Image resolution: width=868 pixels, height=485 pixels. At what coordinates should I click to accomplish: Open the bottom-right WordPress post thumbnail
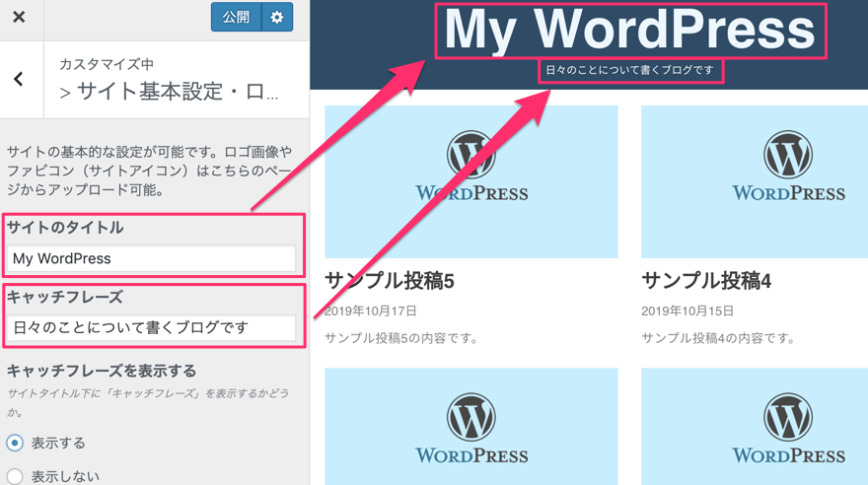point(755,427)
